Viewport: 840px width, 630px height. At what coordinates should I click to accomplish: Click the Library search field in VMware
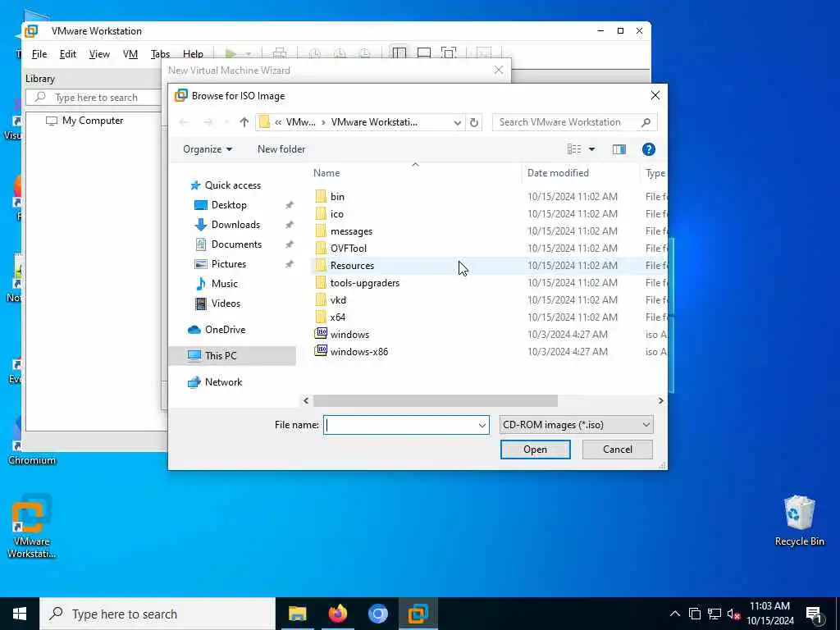click(x=94, y=98)
